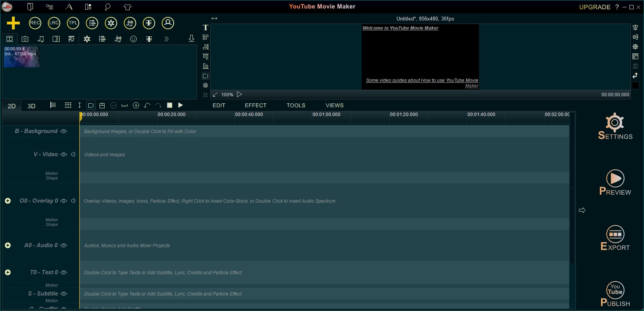Toggle visibility of A0 - Audio 0 track
This screenshot has height=311, width=644.
64,245
